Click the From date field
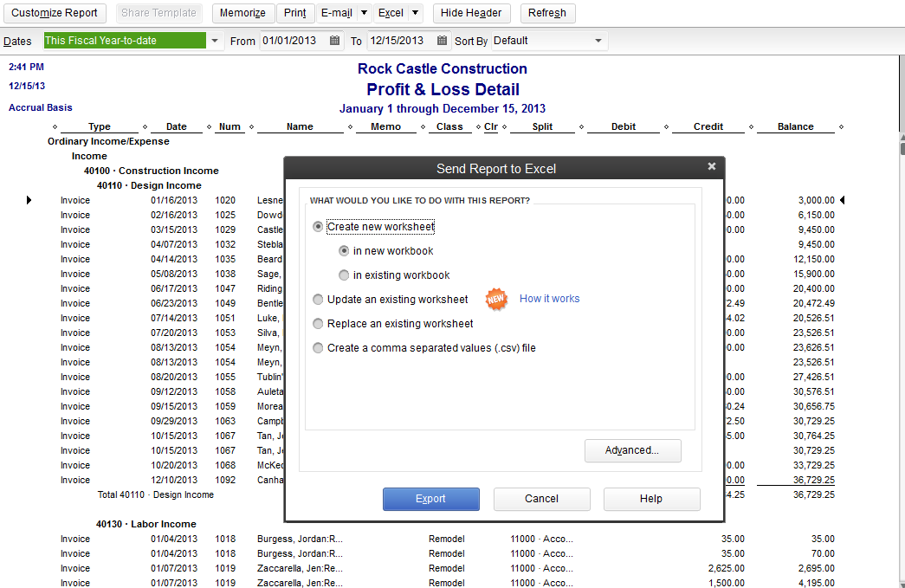Screen dimensions: 905x588 pyautogui.click(x=294, y=41)
